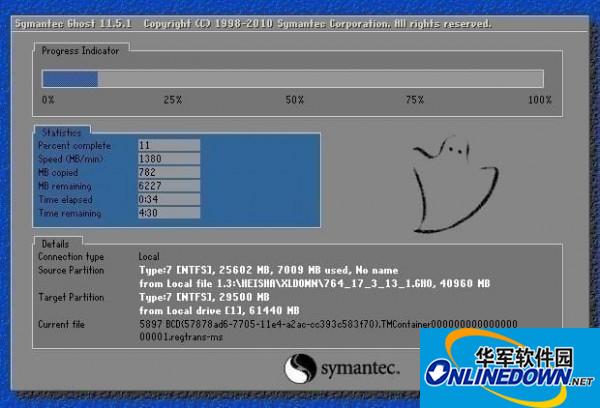The image size is (600, 408).
Task: Click the Progress Indicator group label
Action: (x=78, y=49)
